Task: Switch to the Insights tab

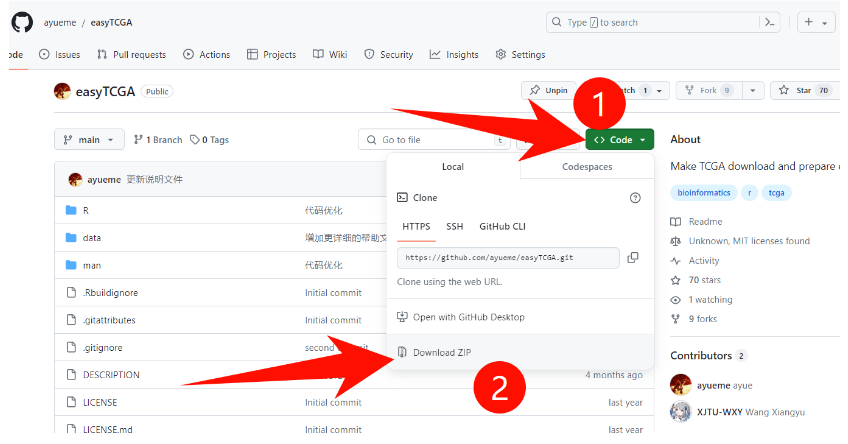Action: pyautogui.click(x=454, y=55)
